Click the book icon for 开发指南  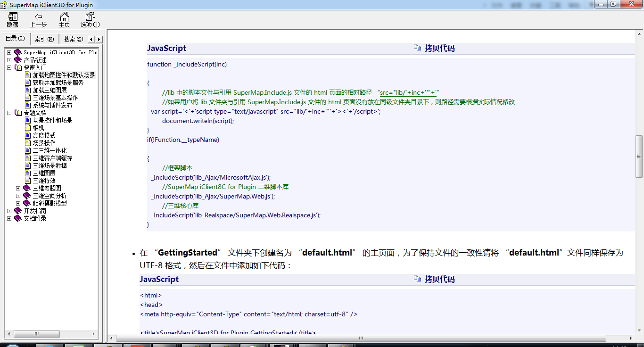[18, 211]
